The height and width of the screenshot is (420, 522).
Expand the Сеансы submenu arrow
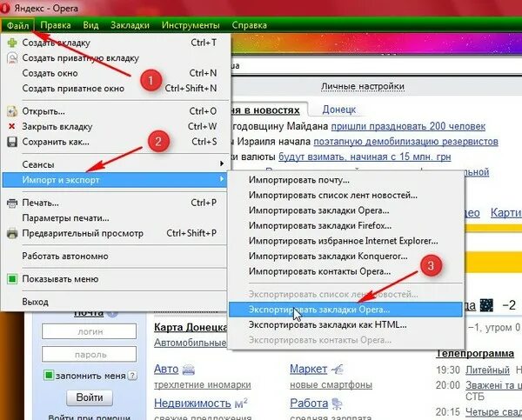[x=221, y=163]
